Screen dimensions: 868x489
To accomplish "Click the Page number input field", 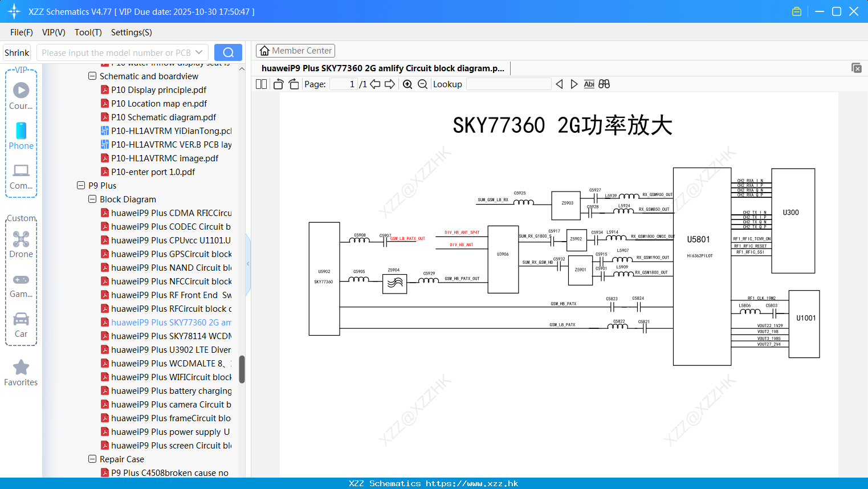I will [x=343, y=84].
